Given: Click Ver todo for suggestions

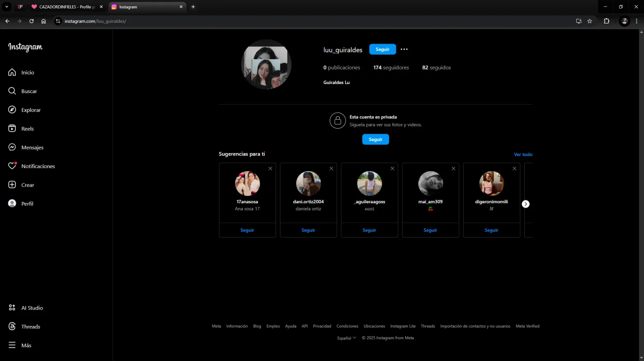Looking at the screenshot, I should click(x=523, y=154).
